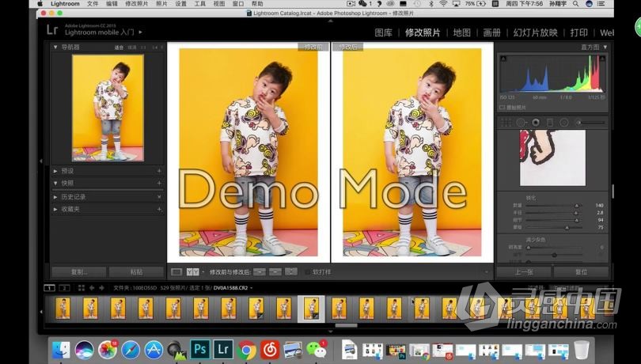Open grid view from filmstrip bar

(82, 288)
